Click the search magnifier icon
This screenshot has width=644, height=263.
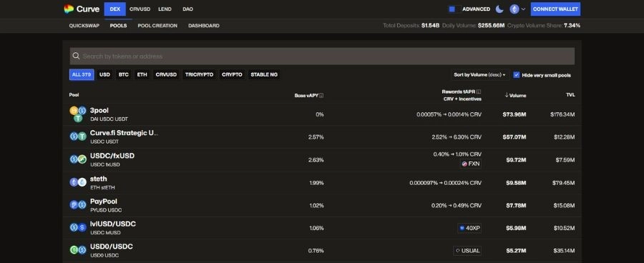pos(76,56)
